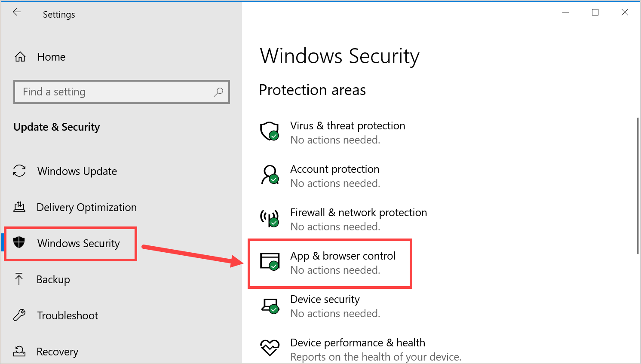Click the Account protection person icon
This screenshot has height=364, width=641.
270,174
